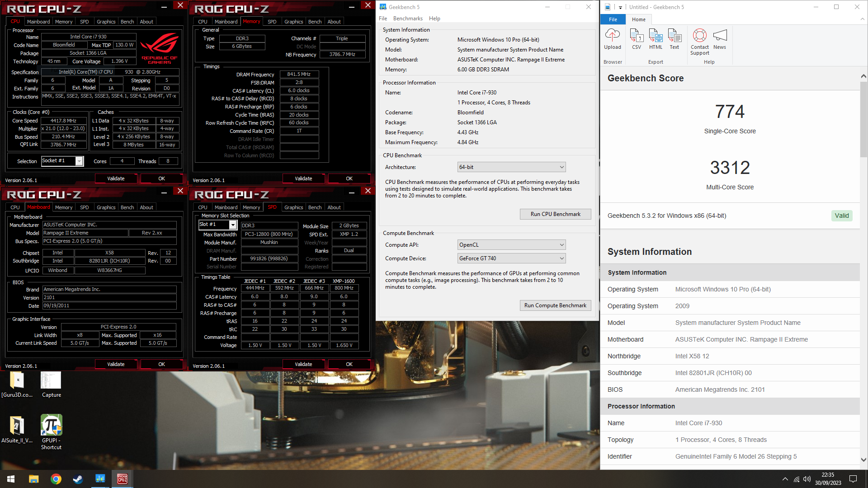Export results as Text

[x=675, y=39]
